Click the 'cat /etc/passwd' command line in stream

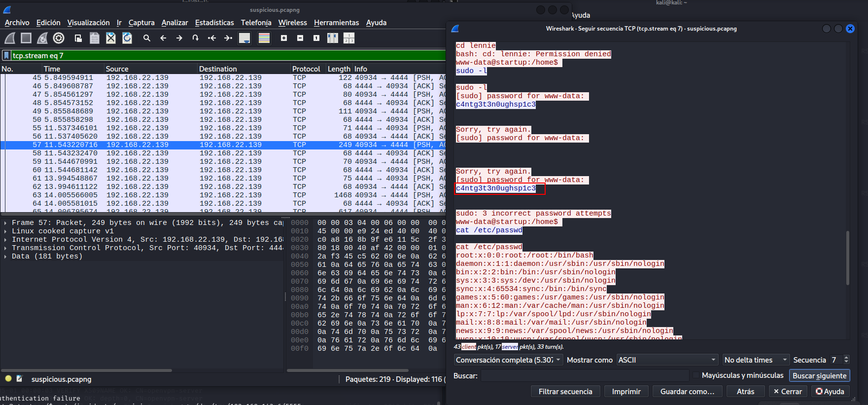pos(489,230)
